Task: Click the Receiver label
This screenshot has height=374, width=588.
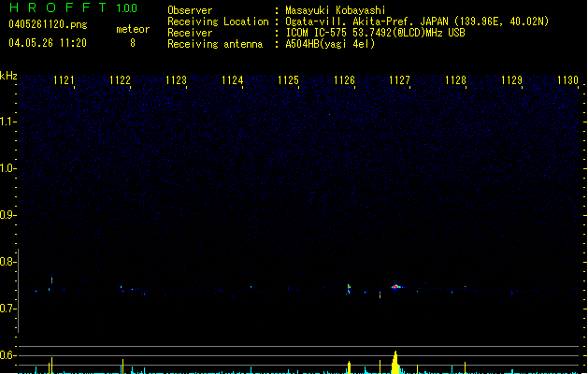Action: pyautogui.click(x=190, y=33)
